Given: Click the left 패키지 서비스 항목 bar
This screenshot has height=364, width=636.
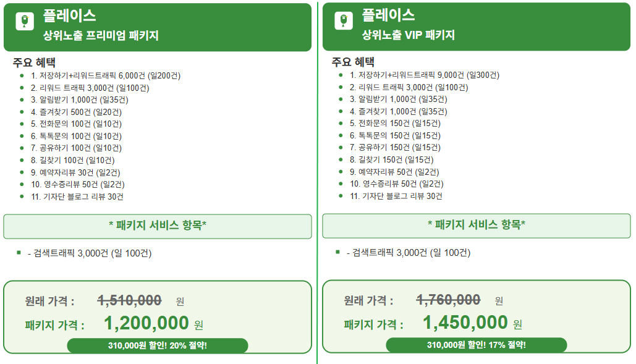Looking at the screenshot, I should click(158, 226).
